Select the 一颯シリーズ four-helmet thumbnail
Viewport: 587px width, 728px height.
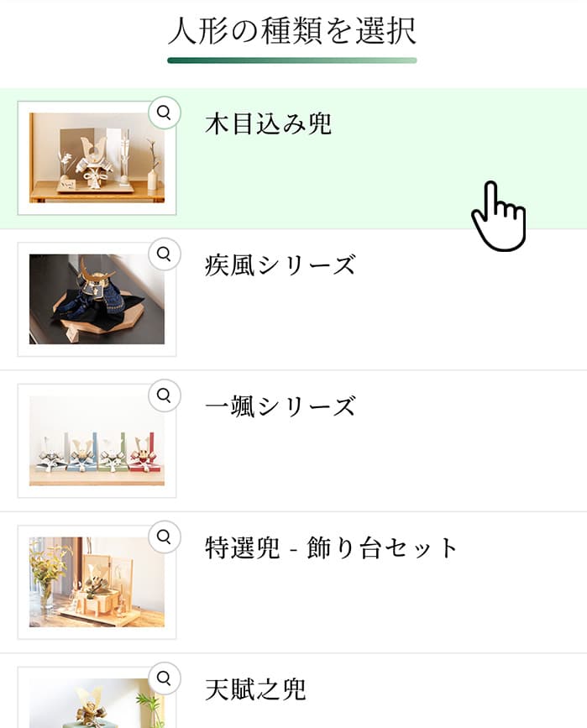(97, 441)
